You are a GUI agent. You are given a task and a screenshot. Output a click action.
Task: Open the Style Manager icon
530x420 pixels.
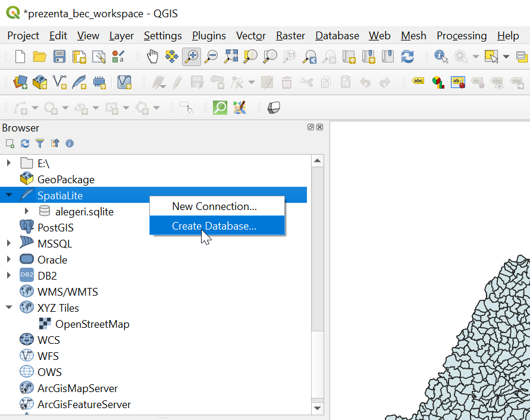click(118, 57)
